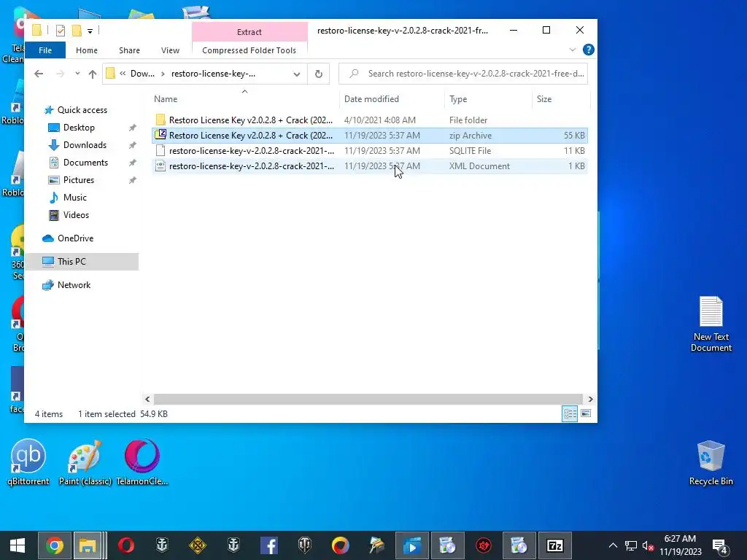Select Network in navigation pane
The image size is (747, 560).
(74, 285)
